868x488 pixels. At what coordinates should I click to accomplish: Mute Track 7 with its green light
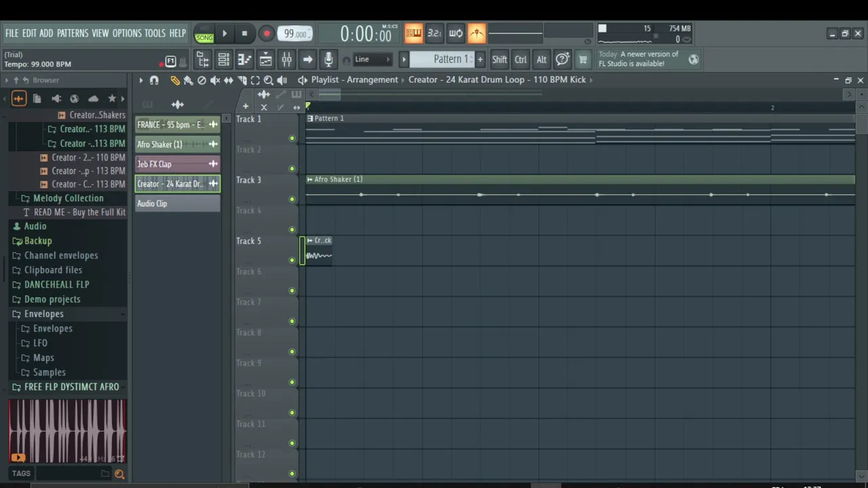pyautogui.click(x=292, y=321)
